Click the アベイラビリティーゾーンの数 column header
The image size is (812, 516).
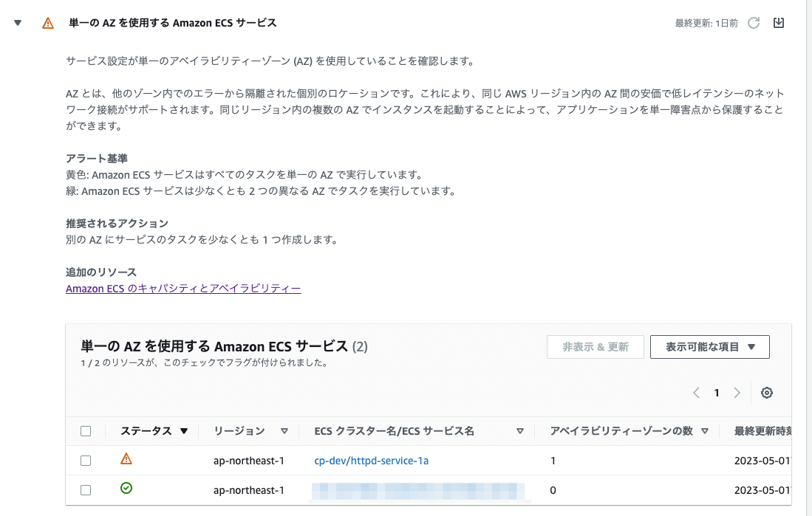click(624, 430)
